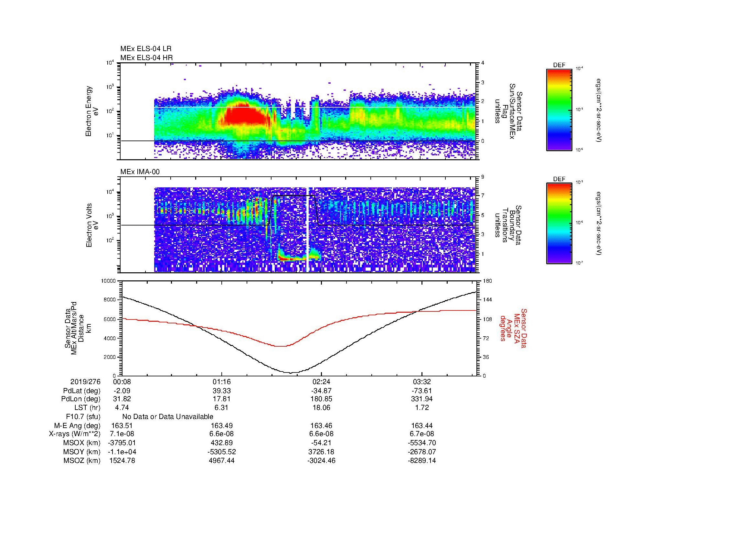756x534 pixels.
Task: Select the top DEF color bar
Action: 559,110
